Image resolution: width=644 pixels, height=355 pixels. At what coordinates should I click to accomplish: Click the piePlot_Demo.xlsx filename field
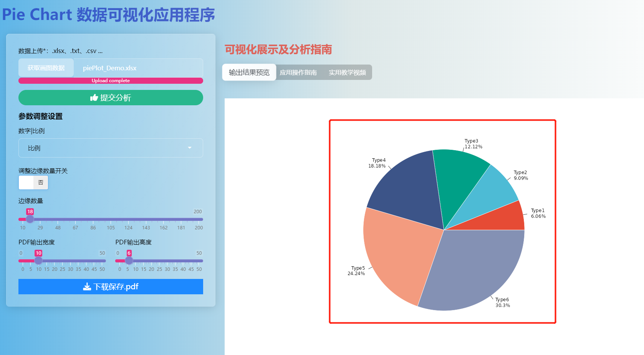138,68
